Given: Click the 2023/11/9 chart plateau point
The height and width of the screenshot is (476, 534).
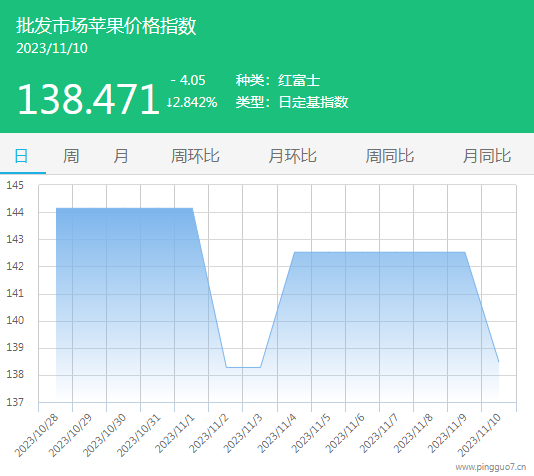Looking at the screenshot, I should point(465,252).
